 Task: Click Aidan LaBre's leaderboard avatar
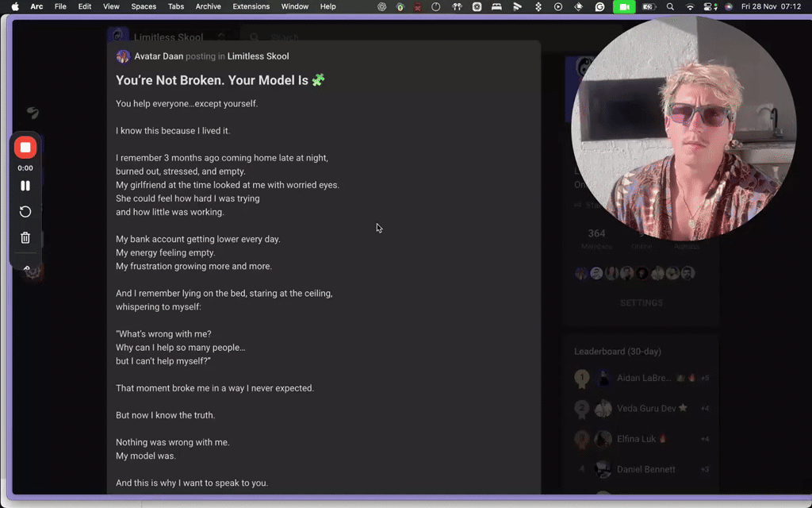point(603,378)
